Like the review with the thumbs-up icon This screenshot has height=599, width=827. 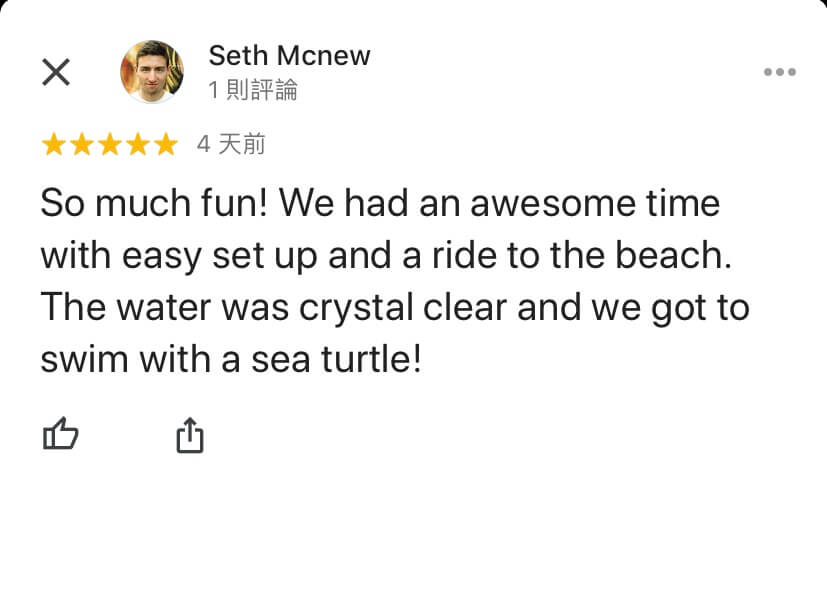click(60, 434)
